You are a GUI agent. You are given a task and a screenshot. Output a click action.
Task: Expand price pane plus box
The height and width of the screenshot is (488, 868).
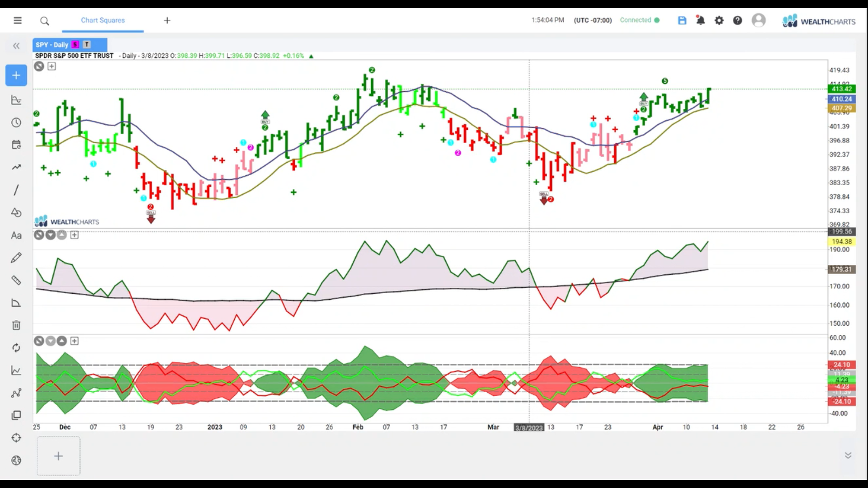click(52, 66)
